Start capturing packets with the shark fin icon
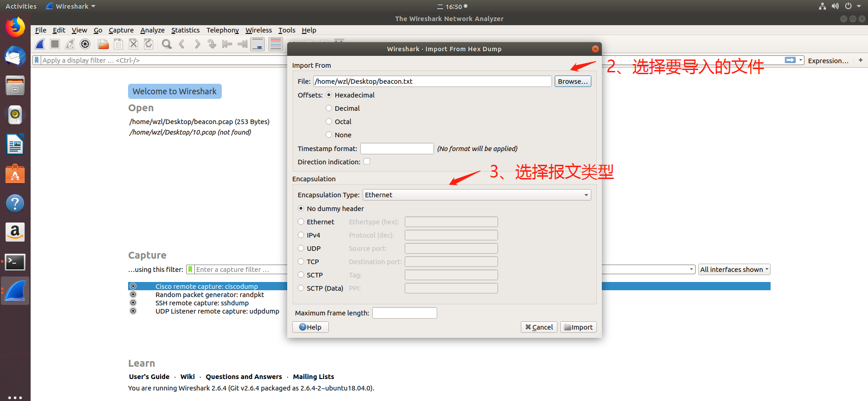 40,44
